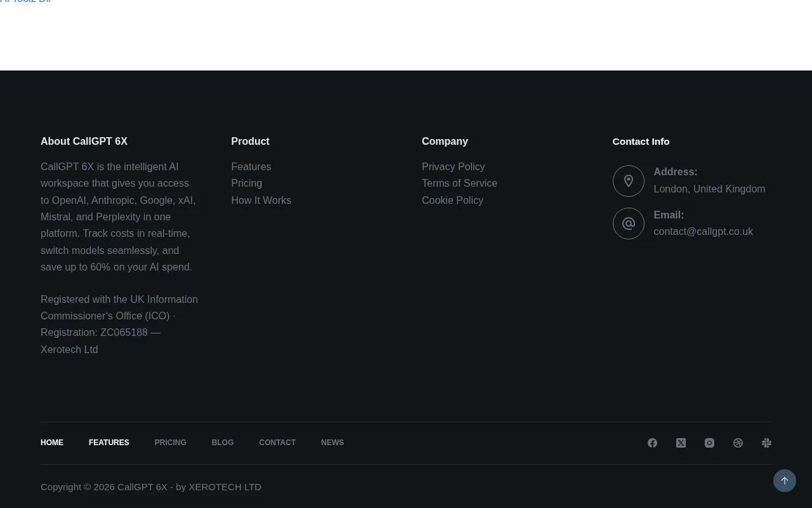Open PRICING in footer menu

tap(170, 443)
